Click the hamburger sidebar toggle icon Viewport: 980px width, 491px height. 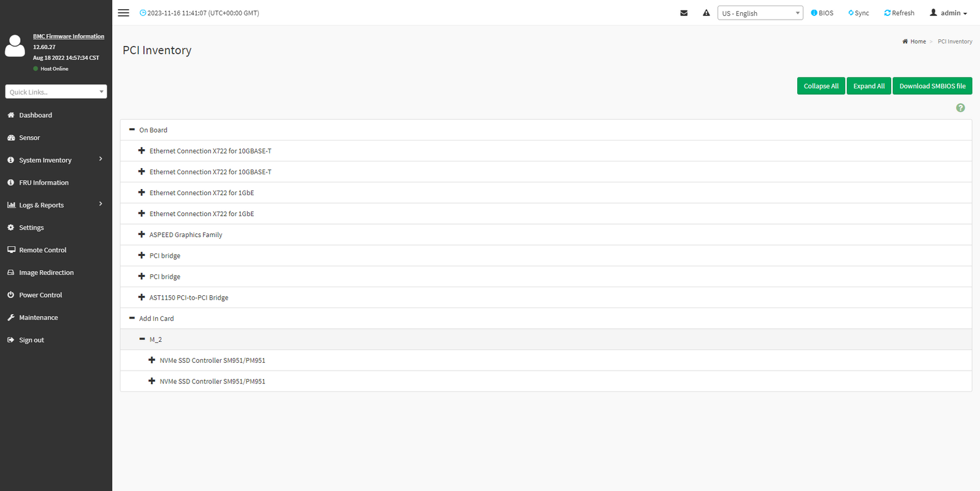pyautogui.click(x=123, y=13)
